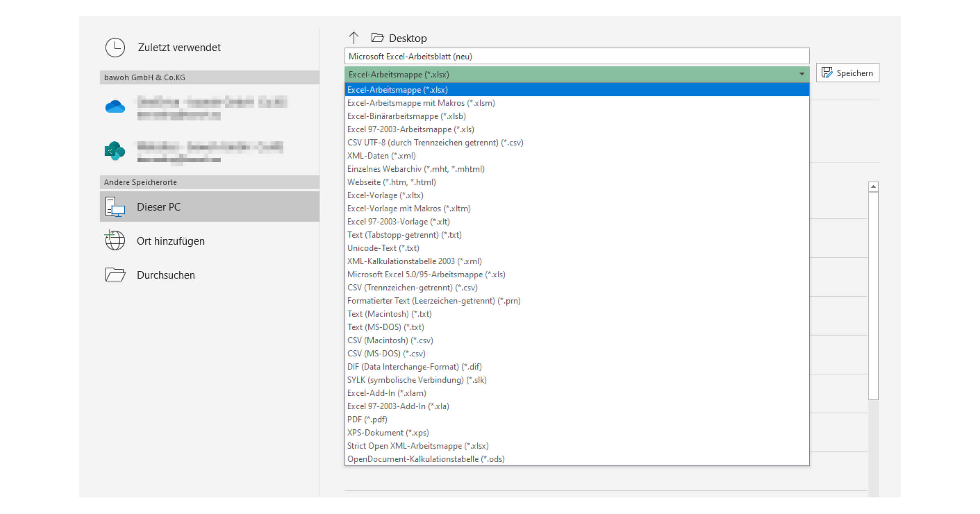Viewport: 980px width, 514px height.
Task: Open Durchsuchen to browse folders
Action: point(165,275)
